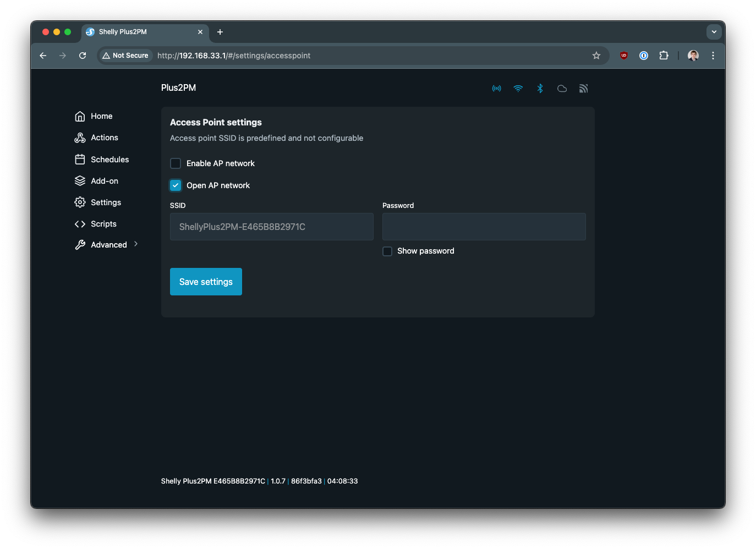Open a new browser tab
The image size is (756, 549).
(220, 32)
